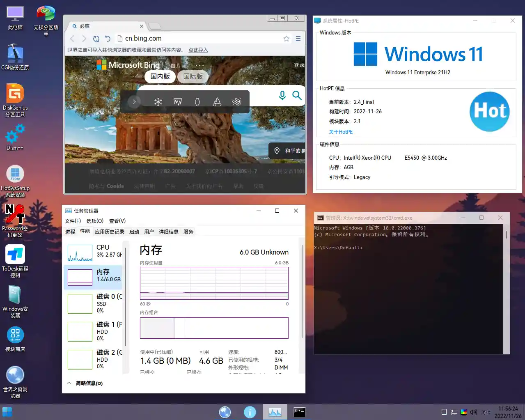Click the Bing search magnifier icon
525x420 pixels.
297,95
